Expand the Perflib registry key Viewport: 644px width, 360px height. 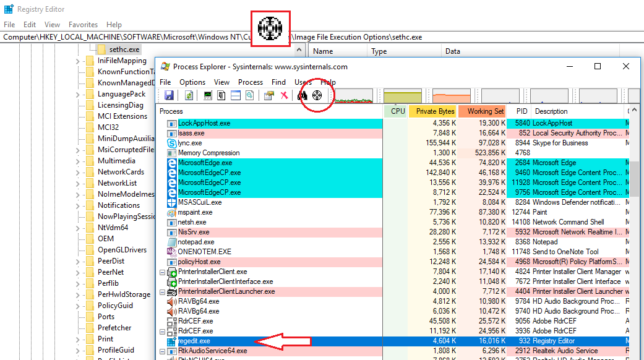[77, 284]
